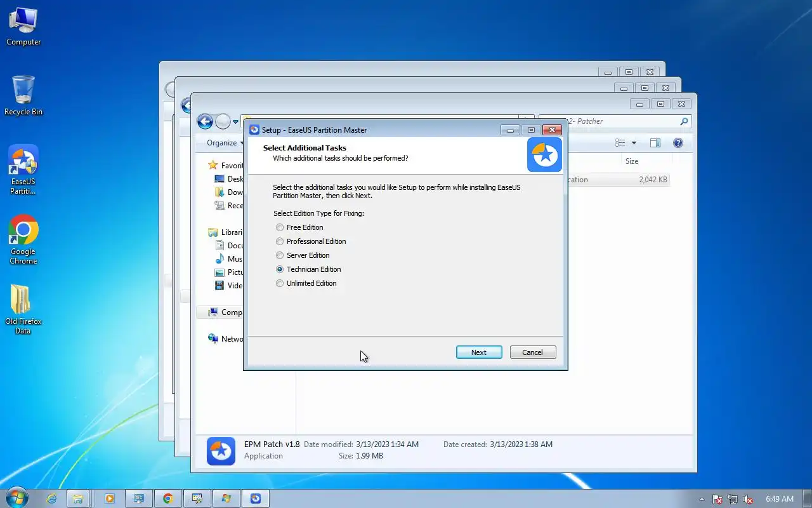Select Desktop in the navigation pane
Screen dimensions: 812x508
click(229, 179)
